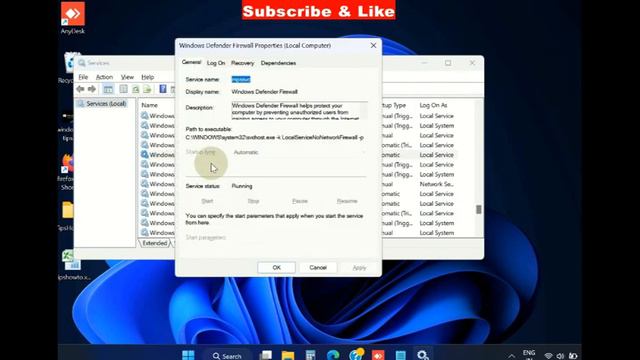Click the OK button

coord(276,267)
